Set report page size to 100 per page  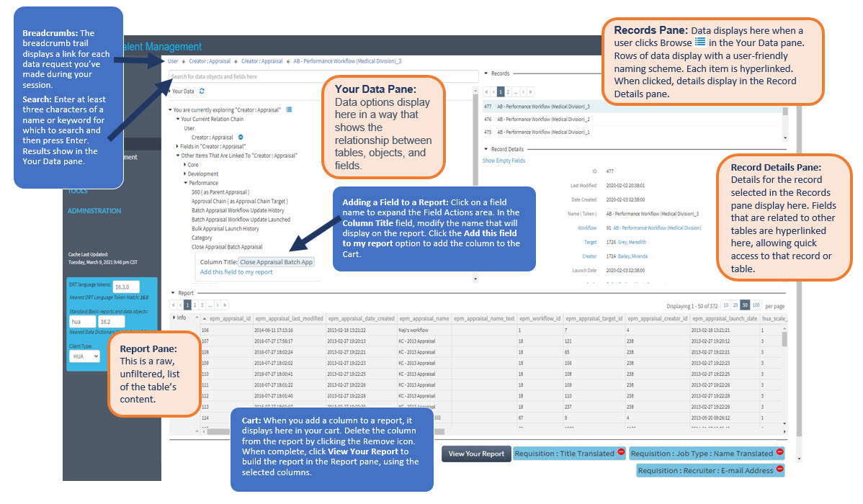click(756, 305)
